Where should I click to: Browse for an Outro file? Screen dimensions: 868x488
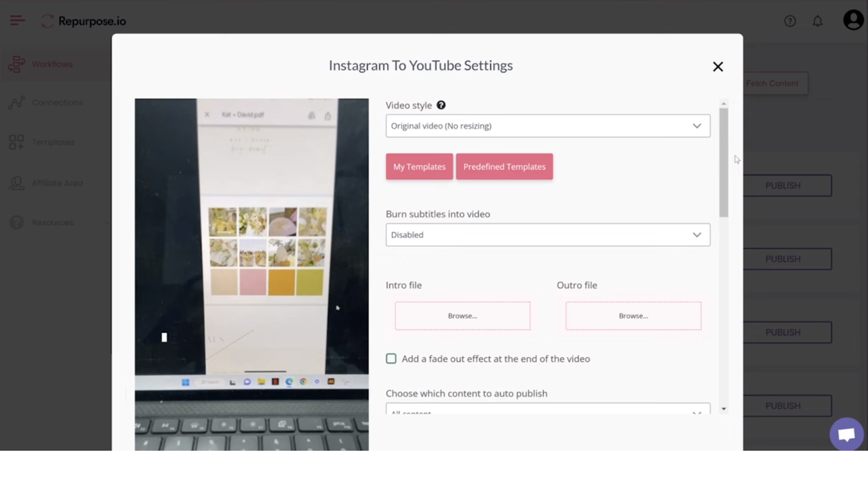point(633,315)
